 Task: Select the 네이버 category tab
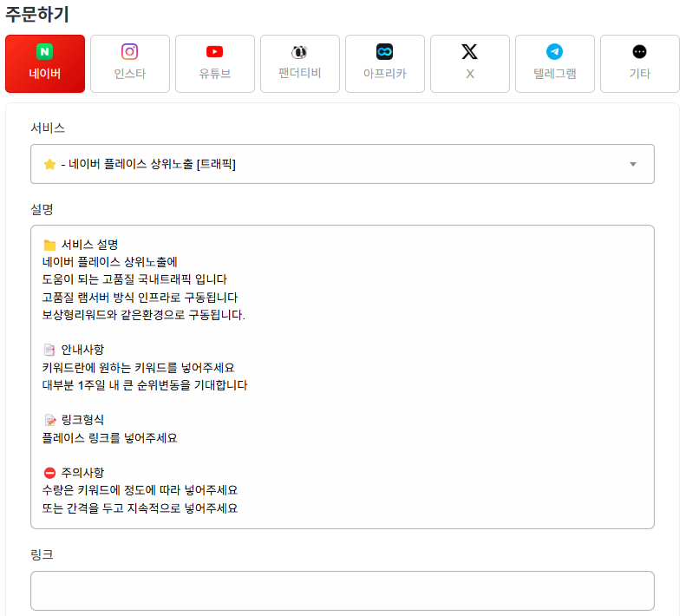click(x=45, y=64)
